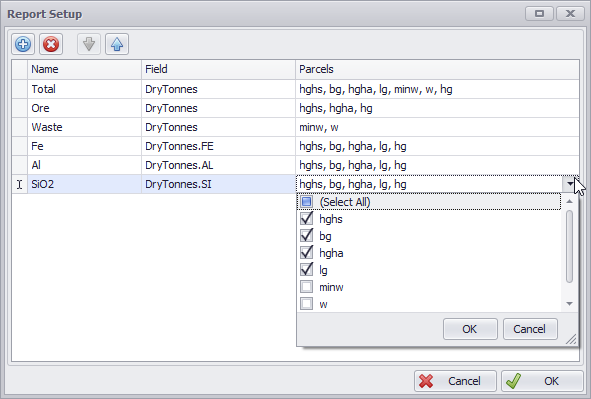Screen dimensions: 591x399
Task: Collapse the SiO2 parcels dropdown arrow
Action: pyautogui.click(x=570, y=184)
